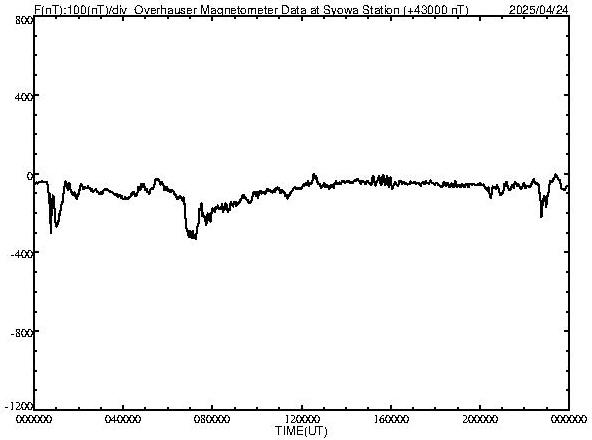Viewport: 592px width, 440px height.
Task: Click the 2025/04/24 date label
Action: click(538, 10)
